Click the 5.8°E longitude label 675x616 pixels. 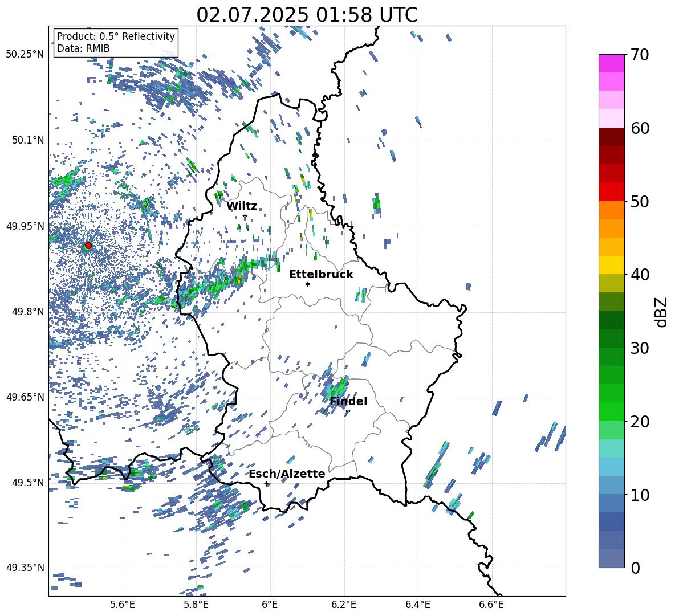click(x=196, y=605)
